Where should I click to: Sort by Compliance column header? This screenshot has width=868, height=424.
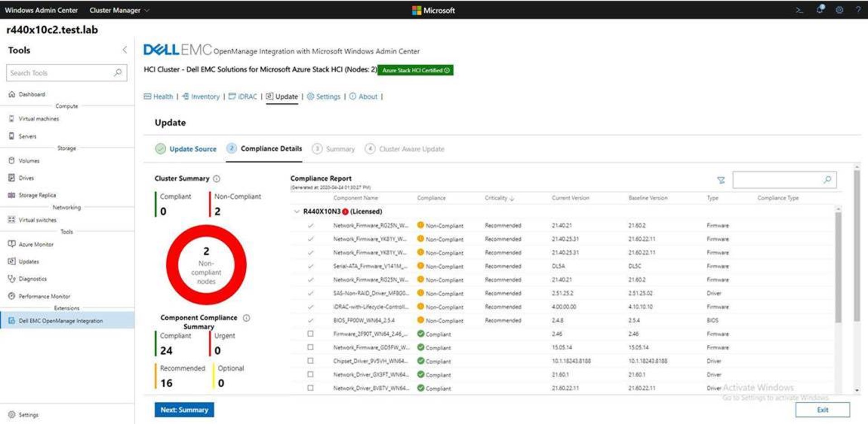[x=431, y=198]
